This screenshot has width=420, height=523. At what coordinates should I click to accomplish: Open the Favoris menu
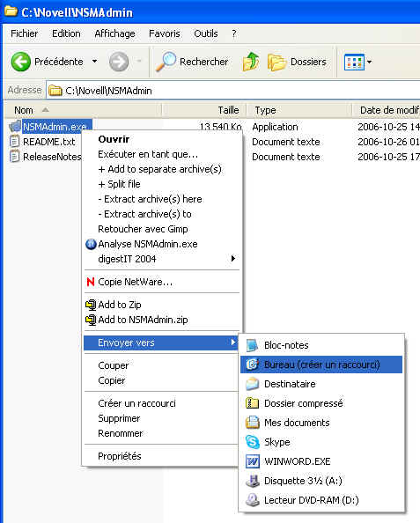pyautogui.click(x=164, y=33)
